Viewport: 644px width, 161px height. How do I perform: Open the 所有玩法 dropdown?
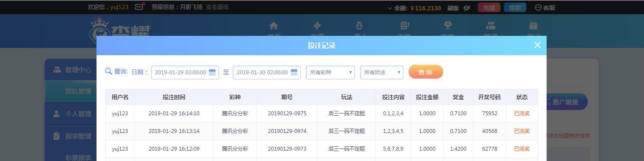point(382,72)
